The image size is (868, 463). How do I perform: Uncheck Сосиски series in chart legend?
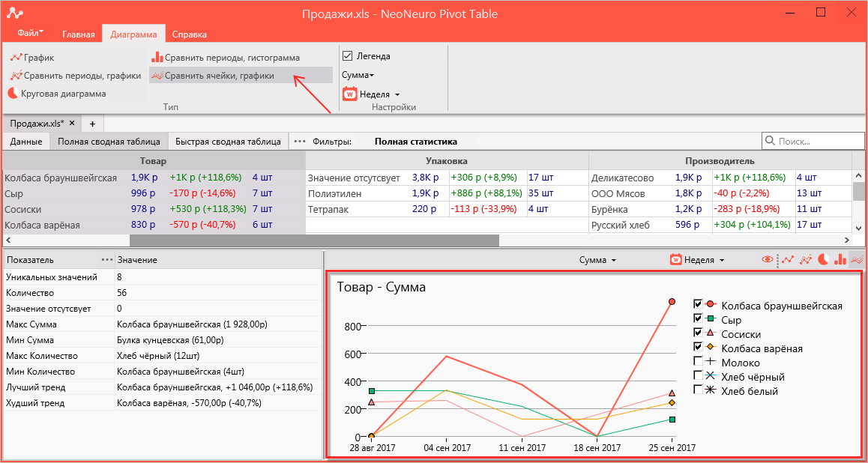tap(698, 333)
